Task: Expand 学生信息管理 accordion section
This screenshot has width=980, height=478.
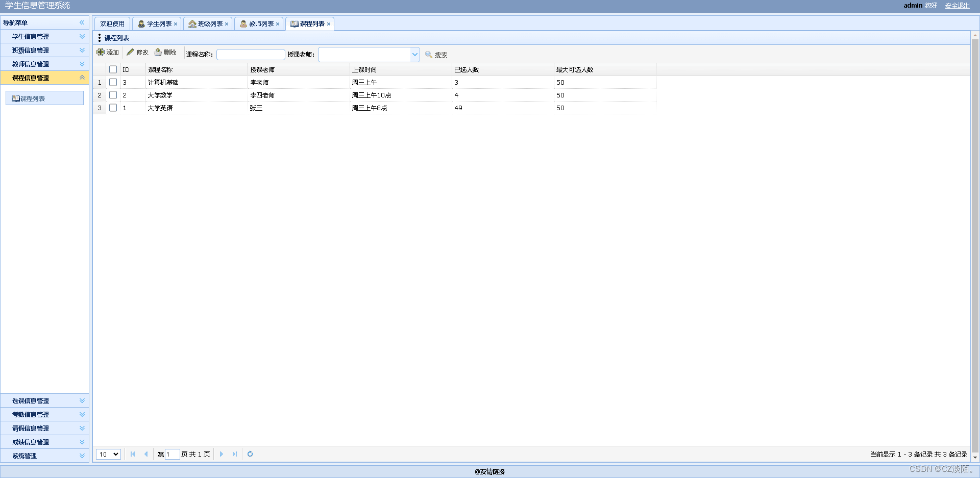Action: point(44,36)
